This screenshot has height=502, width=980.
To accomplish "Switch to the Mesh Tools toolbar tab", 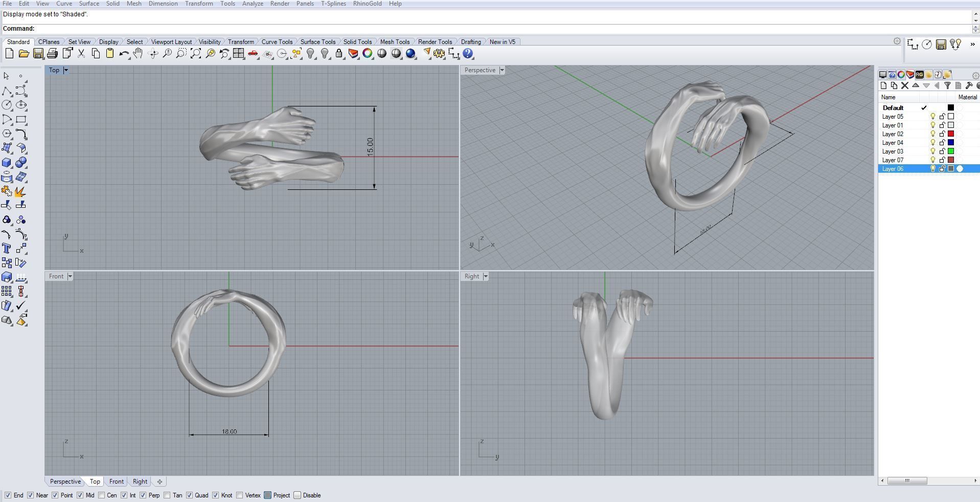I will click(x=395, y=42).
